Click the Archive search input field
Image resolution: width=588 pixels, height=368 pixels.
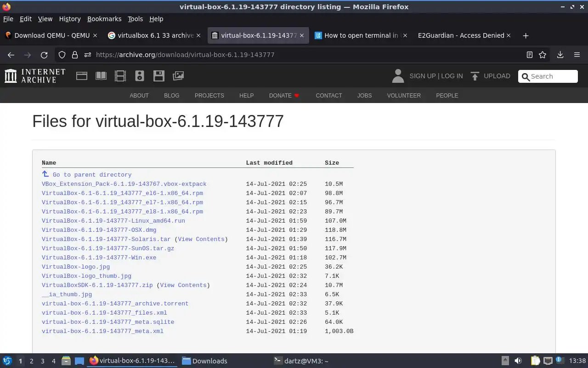click(x=548, y=76)
